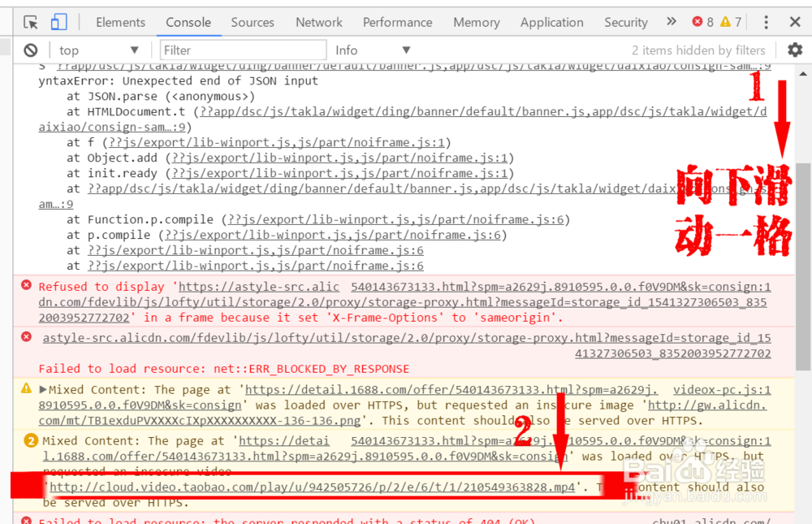Open link after 'at init.ready'

pos(339,174)
